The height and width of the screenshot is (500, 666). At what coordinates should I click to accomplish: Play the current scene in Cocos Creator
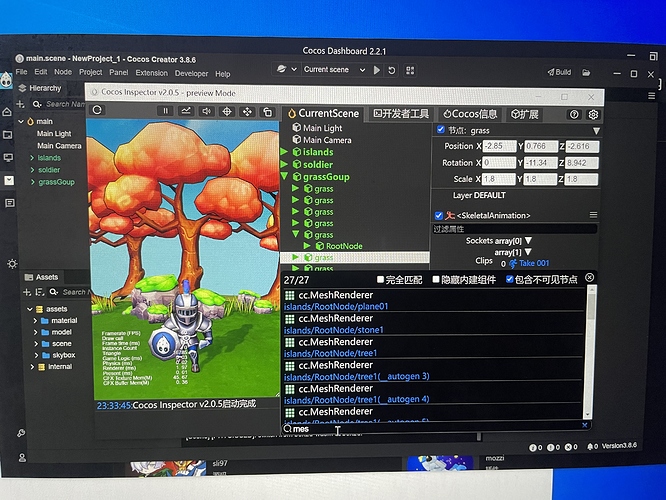pyautogui.click(x=377, y=70)
